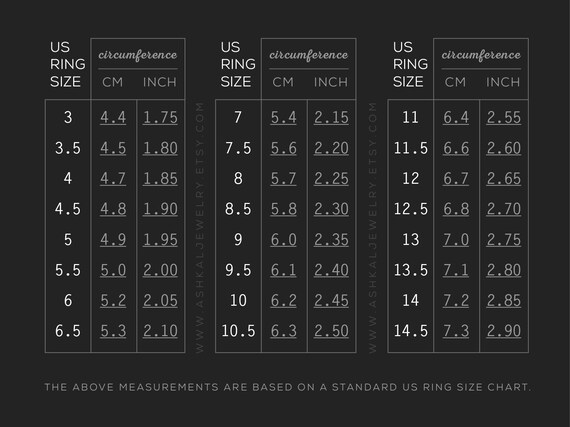Select the 5.3 cm value for size 6.5
Viewport: 570px width, 427px height.
pyautogui.click(x=113, y=331)
